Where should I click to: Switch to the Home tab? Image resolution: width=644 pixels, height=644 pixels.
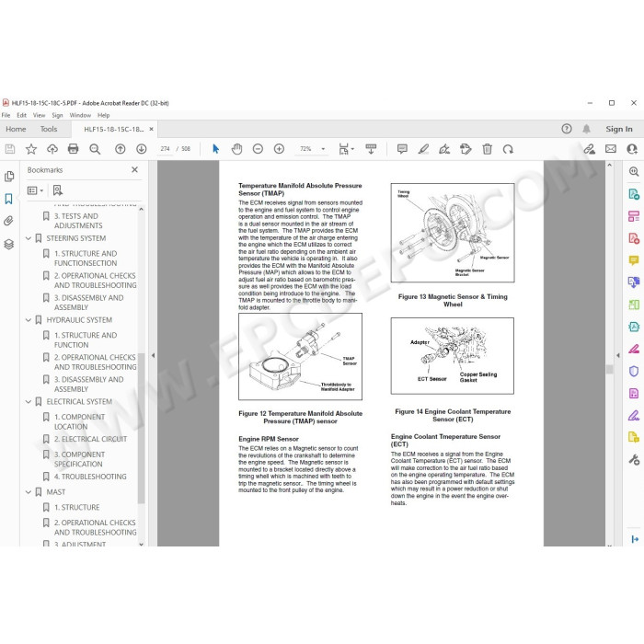(16, 129)
